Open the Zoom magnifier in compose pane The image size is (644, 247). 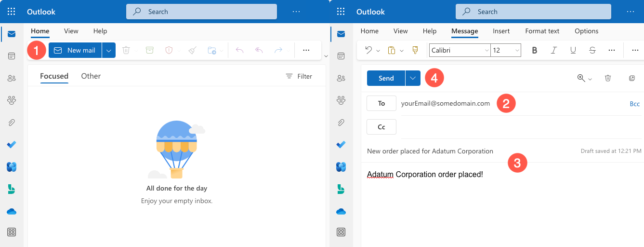point(581,78)
